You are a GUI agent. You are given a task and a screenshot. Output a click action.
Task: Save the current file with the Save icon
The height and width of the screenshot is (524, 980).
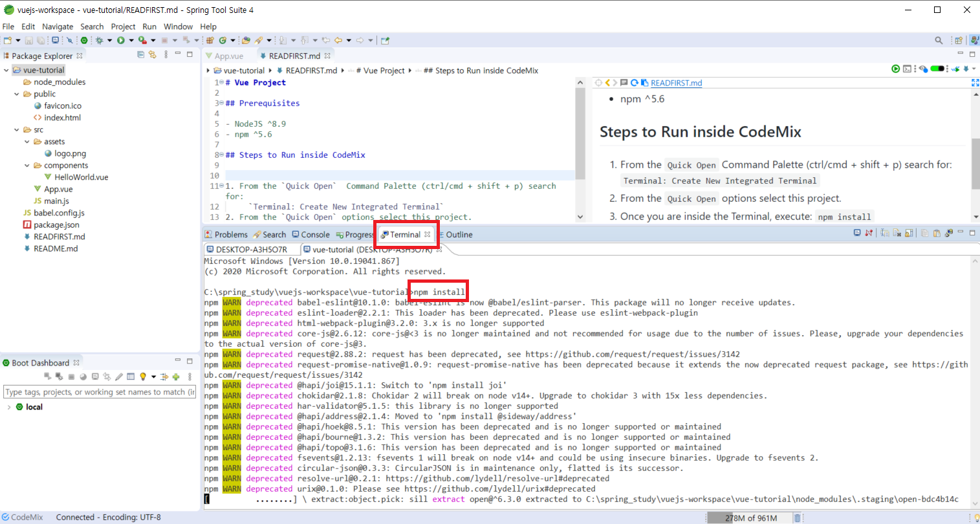pos(28,39)
